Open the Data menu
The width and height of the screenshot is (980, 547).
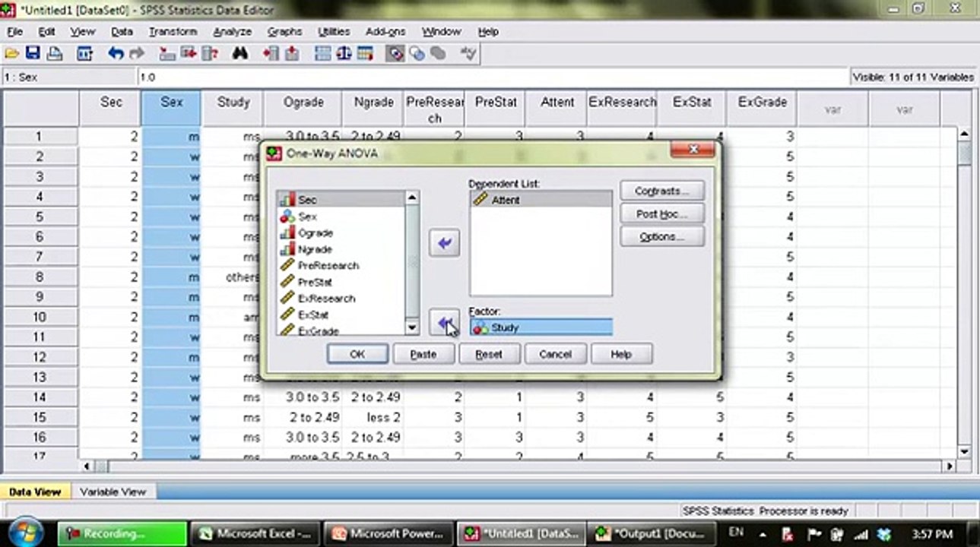(x=122, y=32)
